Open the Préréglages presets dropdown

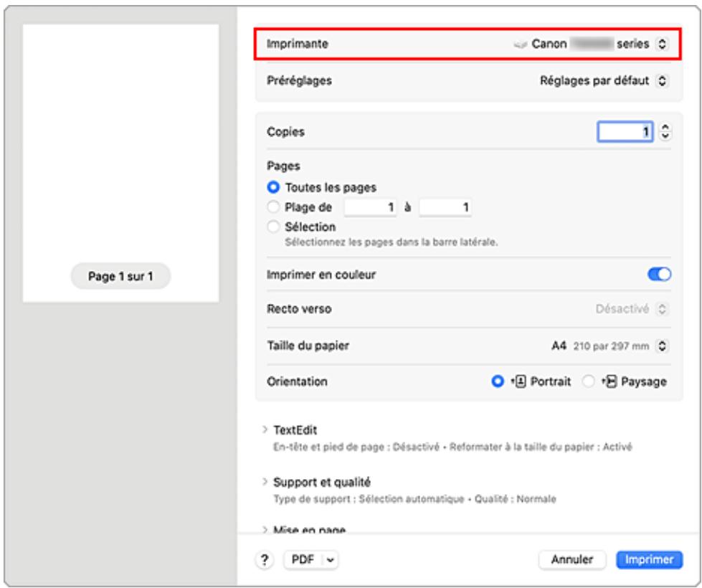(660, 81)
